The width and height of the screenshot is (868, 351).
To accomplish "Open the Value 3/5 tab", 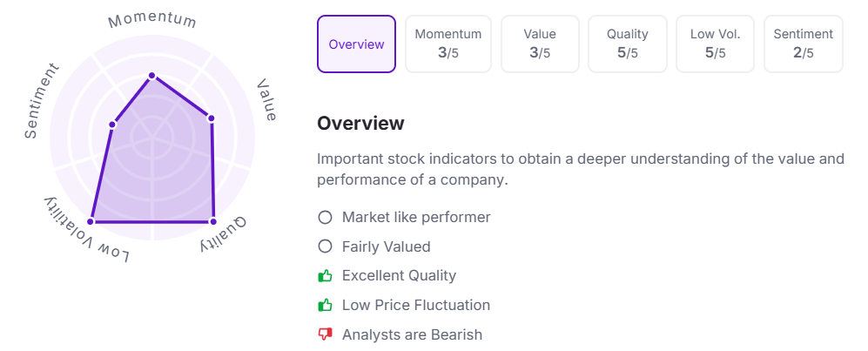I will point(540,44).
